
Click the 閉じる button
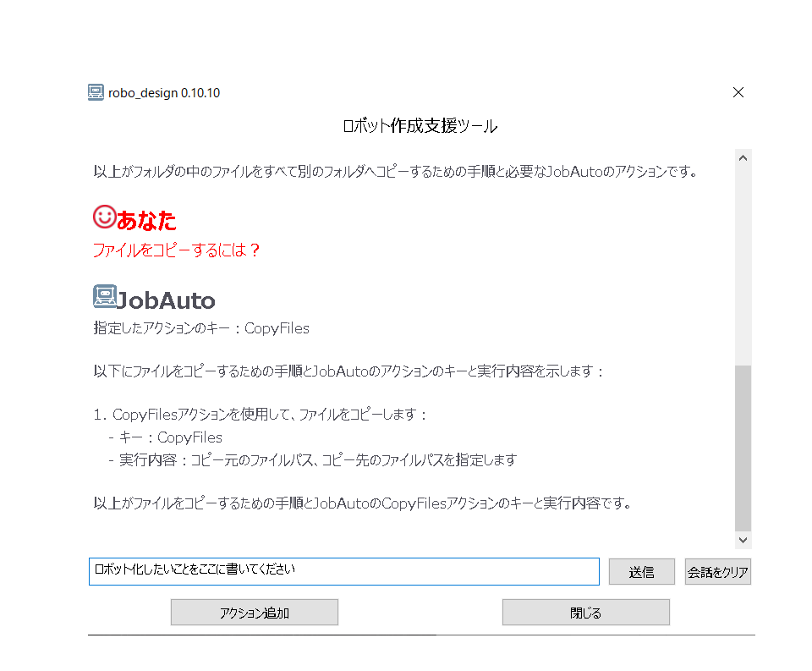585,613
